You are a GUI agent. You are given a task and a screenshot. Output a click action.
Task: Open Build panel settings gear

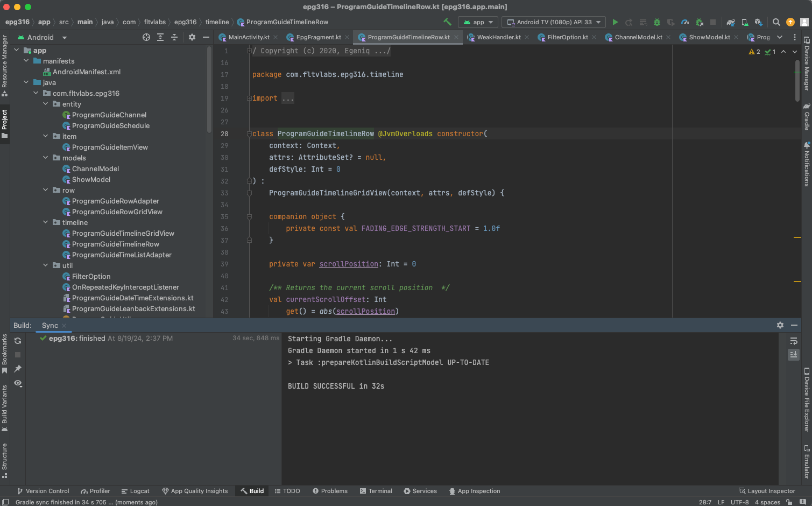click(x=780, y=325)
